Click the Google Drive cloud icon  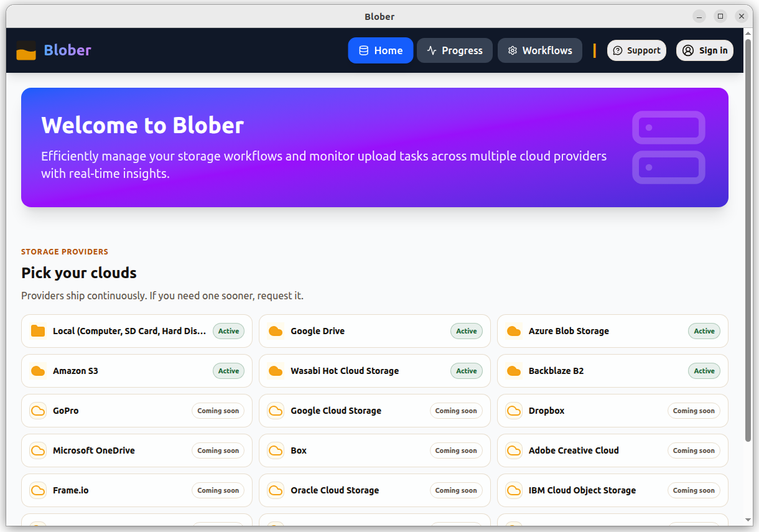point(276,331)
